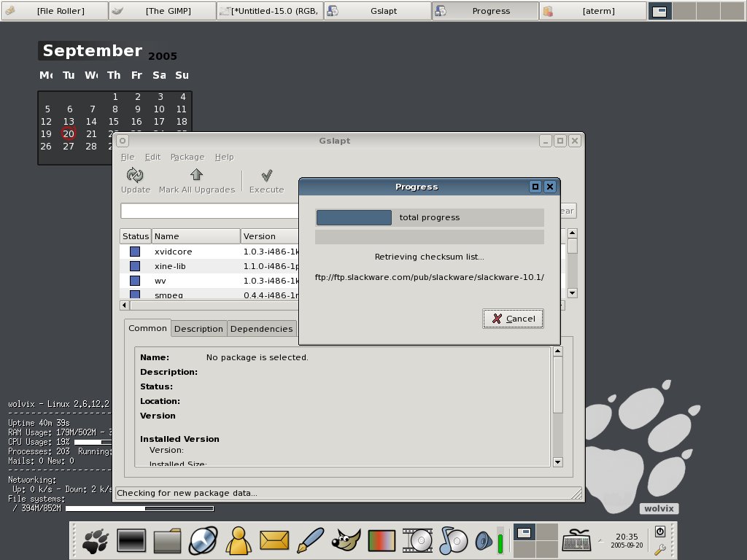Click the clock showing 20:35
Viewport: 747px width, 560px height.
627,537
